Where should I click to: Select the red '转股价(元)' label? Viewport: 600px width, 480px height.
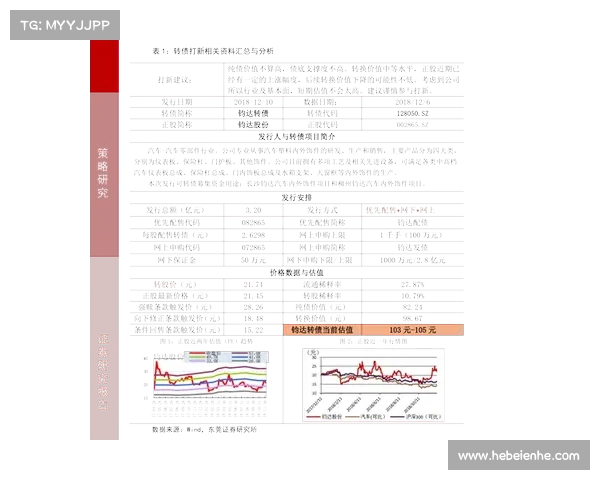[175, 284]
